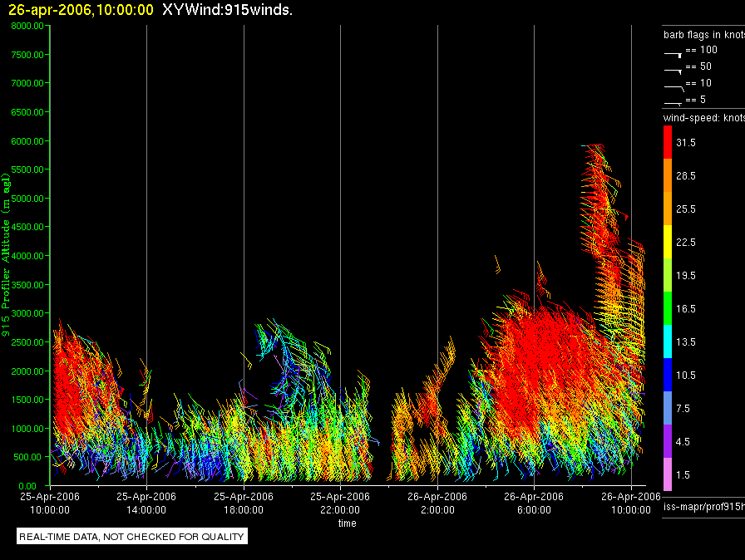
Task: Click the 22.5 wind-speed legend number
Action: point(686,243)
